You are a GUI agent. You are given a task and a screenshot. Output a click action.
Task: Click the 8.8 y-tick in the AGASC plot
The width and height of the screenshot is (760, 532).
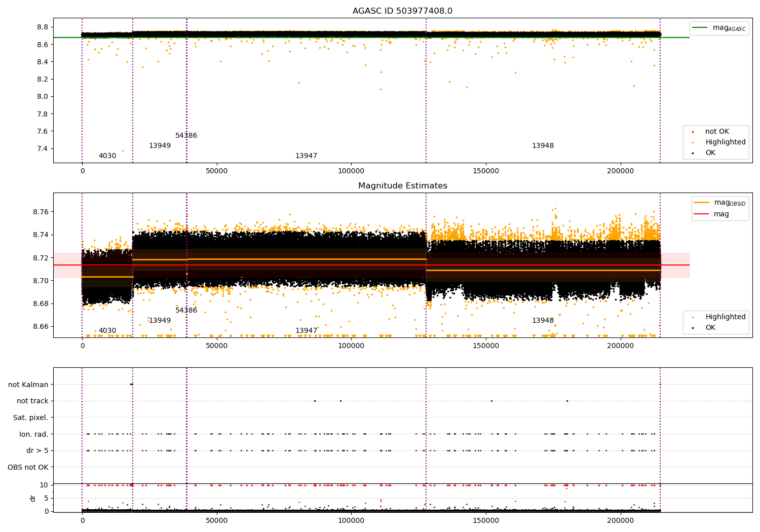(x=43, y=27)
